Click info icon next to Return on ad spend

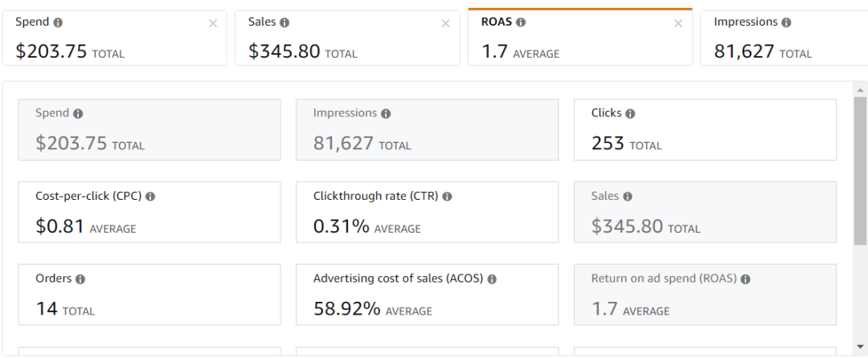(746, 279)
